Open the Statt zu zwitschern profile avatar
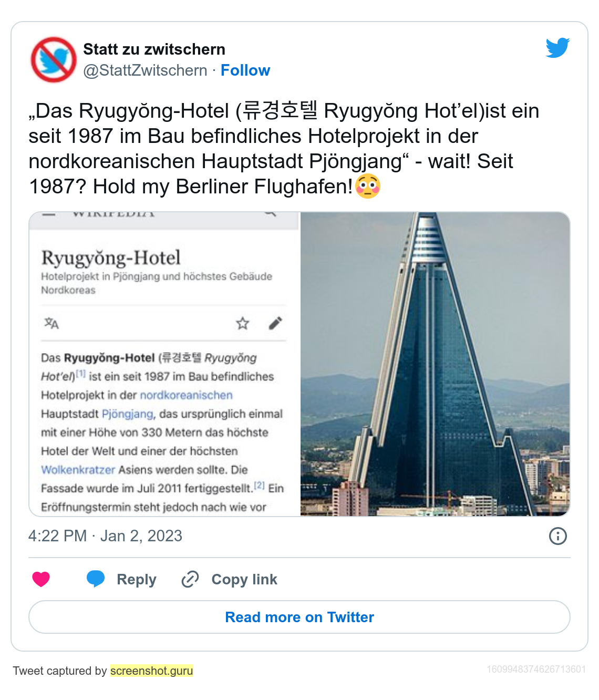 pos(54,60)
